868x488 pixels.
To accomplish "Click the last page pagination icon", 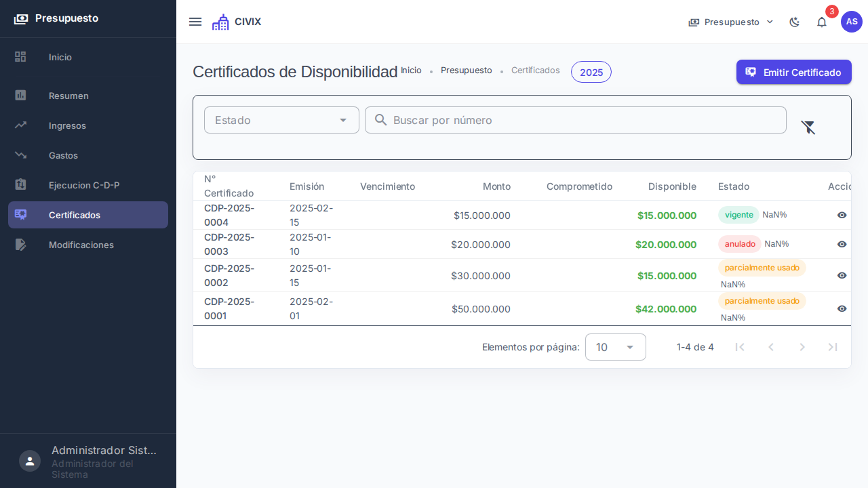I will (x=833, y=347).
